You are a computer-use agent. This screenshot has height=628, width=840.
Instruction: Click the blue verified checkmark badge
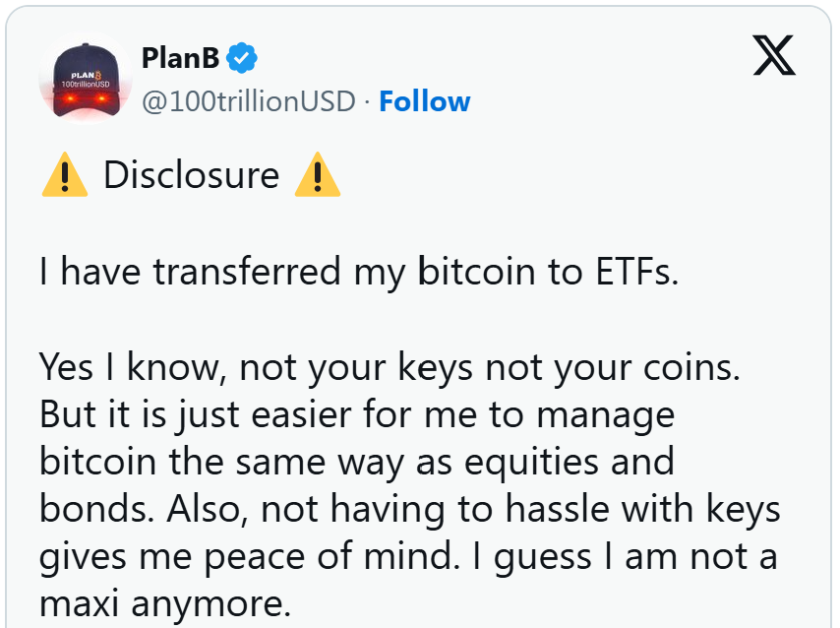click(242, 58)
